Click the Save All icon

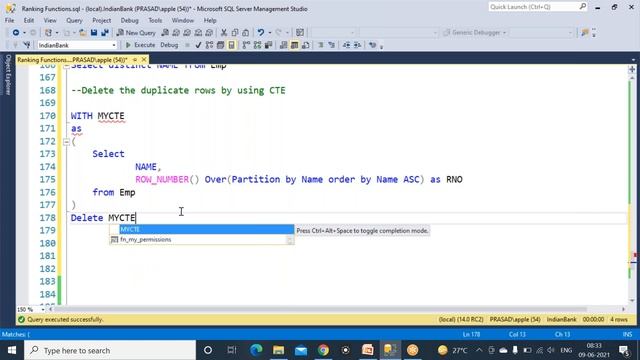(105, 33)
